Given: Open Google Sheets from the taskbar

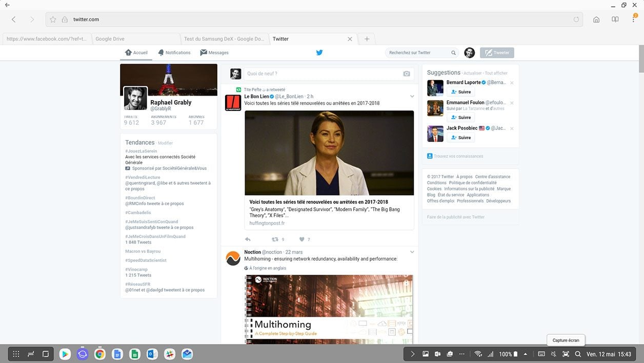Looking at the screenshot, I should pyautogui.click(x=135, y=354).
